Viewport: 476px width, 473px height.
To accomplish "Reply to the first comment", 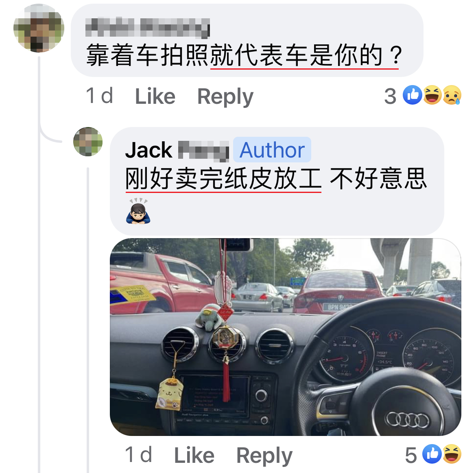I will [x=225, y=97].
